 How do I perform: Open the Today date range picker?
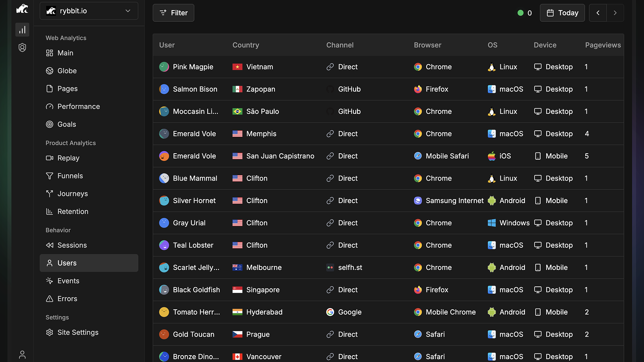[x=562, y=13]
